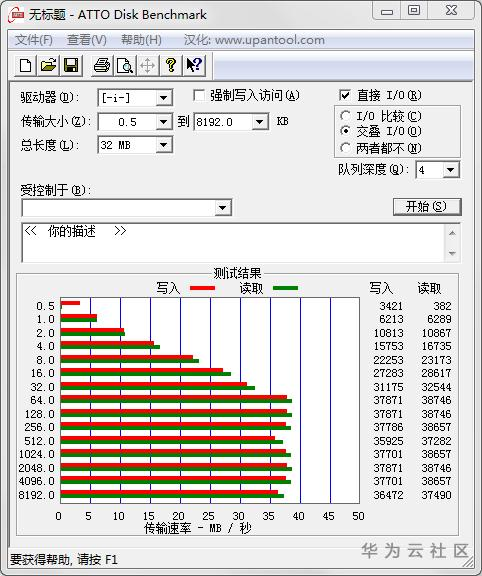The height and width of the screenshot is (576, 482).
Task: Open About with the question mark icon
Action: pos(170,65)
